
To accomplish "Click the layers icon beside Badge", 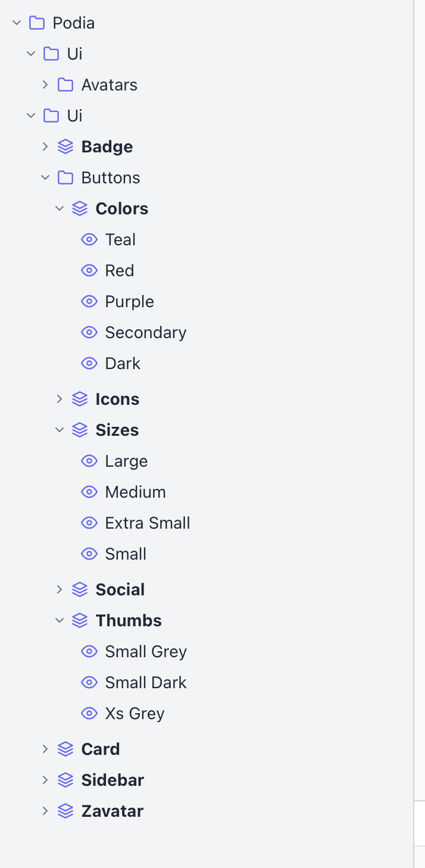I will tap(65, 146).
